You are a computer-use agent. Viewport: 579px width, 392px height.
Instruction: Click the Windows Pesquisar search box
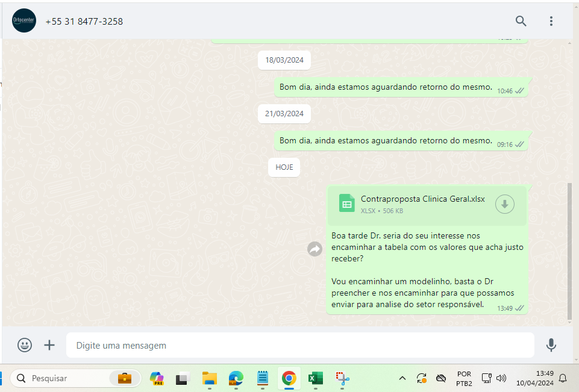(x=75, y=378)
